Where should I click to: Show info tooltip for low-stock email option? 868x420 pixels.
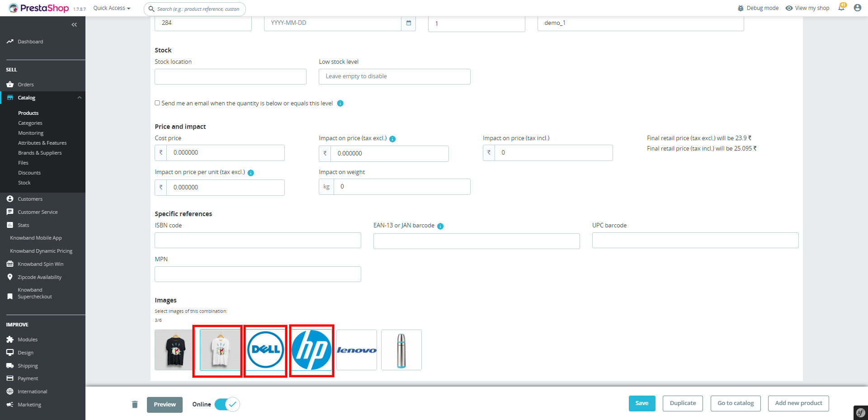tap(340, 104)
